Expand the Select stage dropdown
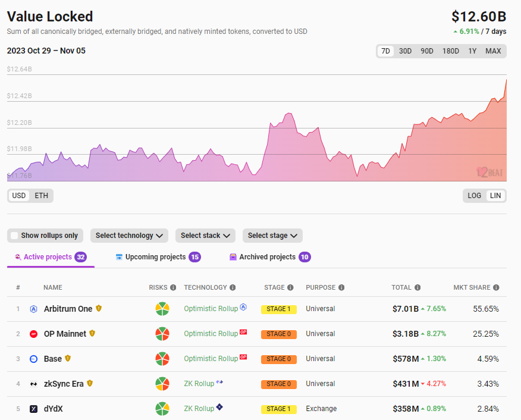This screenshot has height=420, width=521. click(x=272, y=236)
